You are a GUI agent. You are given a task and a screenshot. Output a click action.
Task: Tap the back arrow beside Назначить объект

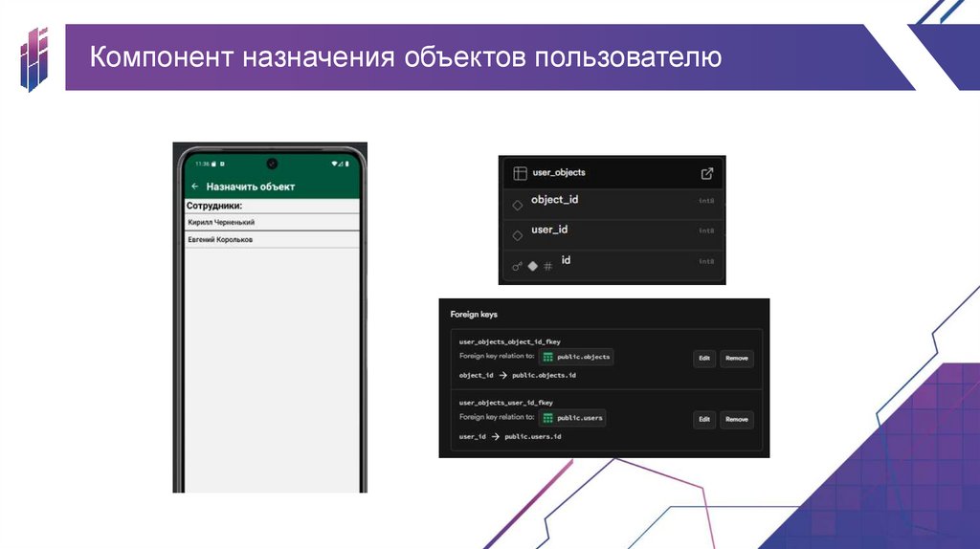[x=195, y=187]
